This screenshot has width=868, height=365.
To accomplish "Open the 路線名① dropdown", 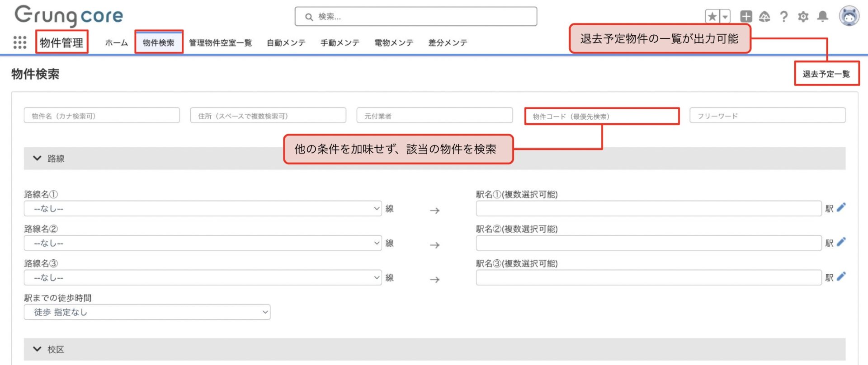I will (203, 209).
